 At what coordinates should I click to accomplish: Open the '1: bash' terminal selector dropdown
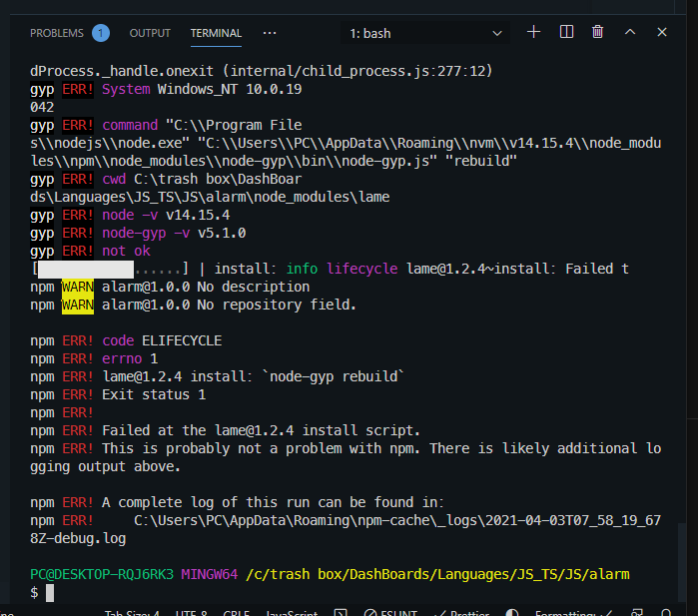[x=425, y=33]
